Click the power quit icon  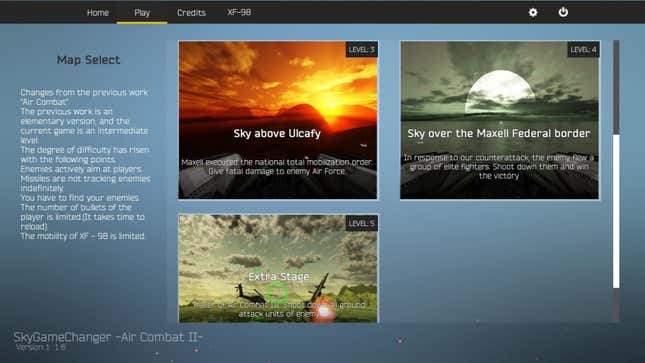click(563, 12)
